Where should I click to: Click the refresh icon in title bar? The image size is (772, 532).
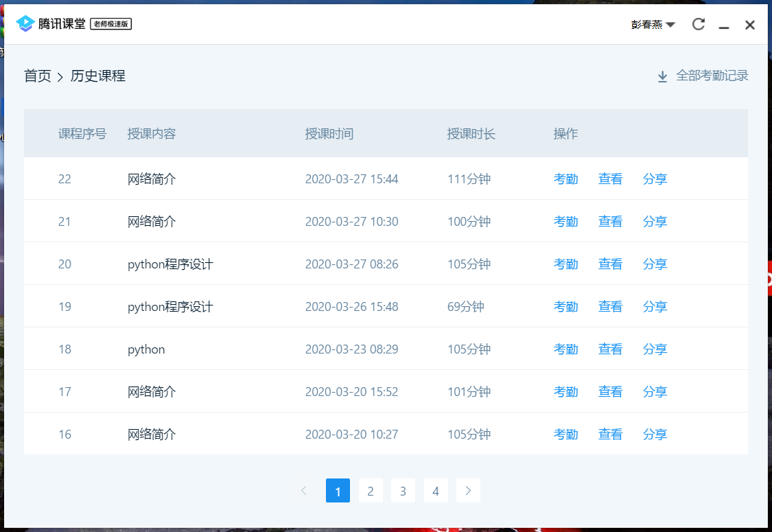click(699, 25)
